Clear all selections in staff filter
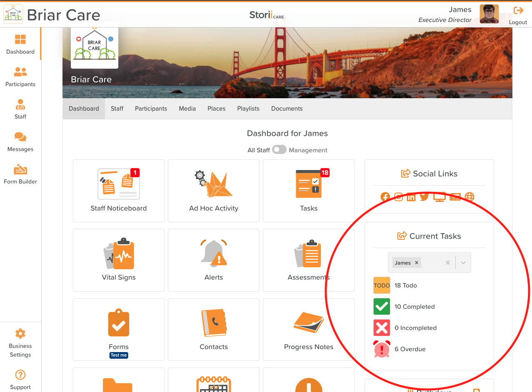Screen dimensions: 532x392 click(x=448, y=263)
